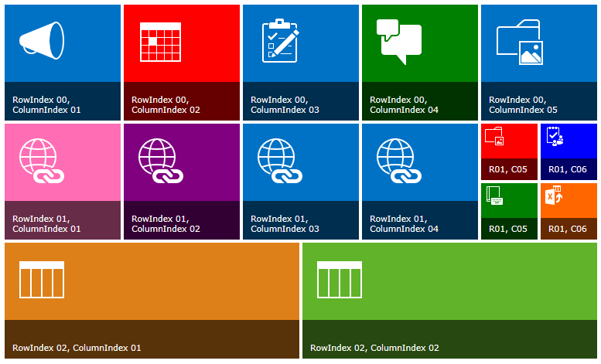The image size is (601, 364).
Task: Click the table list icon on light green tile
Action: tap(340, 280)
